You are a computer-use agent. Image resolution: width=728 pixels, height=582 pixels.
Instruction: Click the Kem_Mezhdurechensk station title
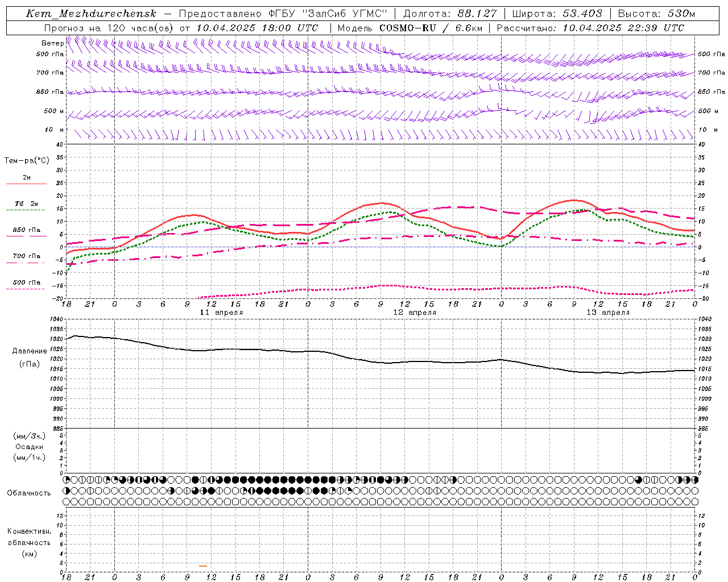[x=91, y=14]
